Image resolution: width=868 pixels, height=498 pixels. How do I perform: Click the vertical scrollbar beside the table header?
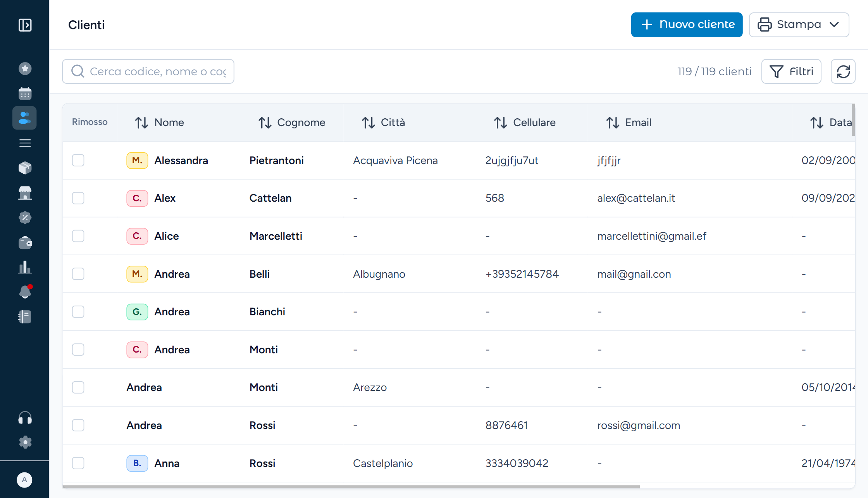[x=853, y=119]
